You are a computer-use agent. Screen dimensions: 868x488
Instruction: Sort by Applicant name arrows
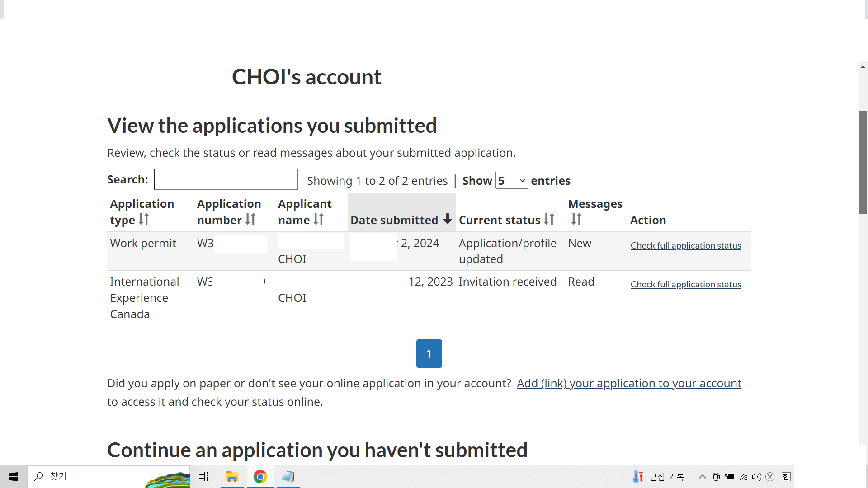[x=318, y=219]
